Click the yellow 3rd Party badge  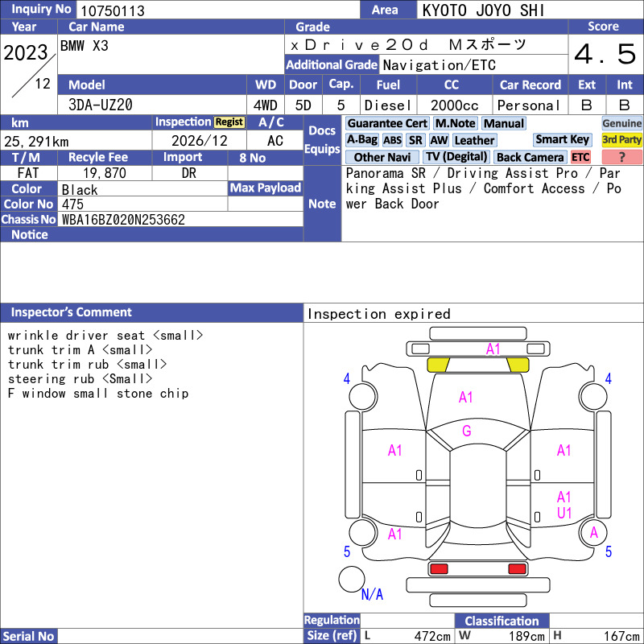pyautogui.click(x=621, y=139)
